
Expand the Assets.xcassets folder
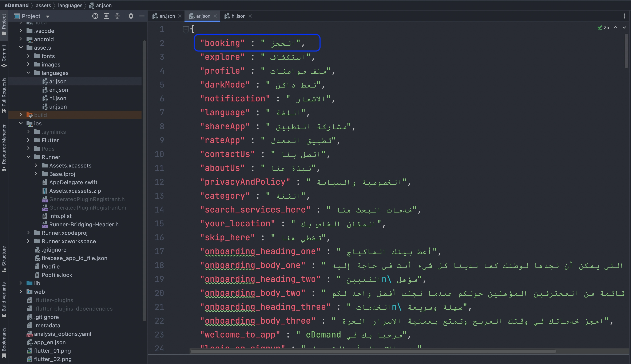[36, 166]
